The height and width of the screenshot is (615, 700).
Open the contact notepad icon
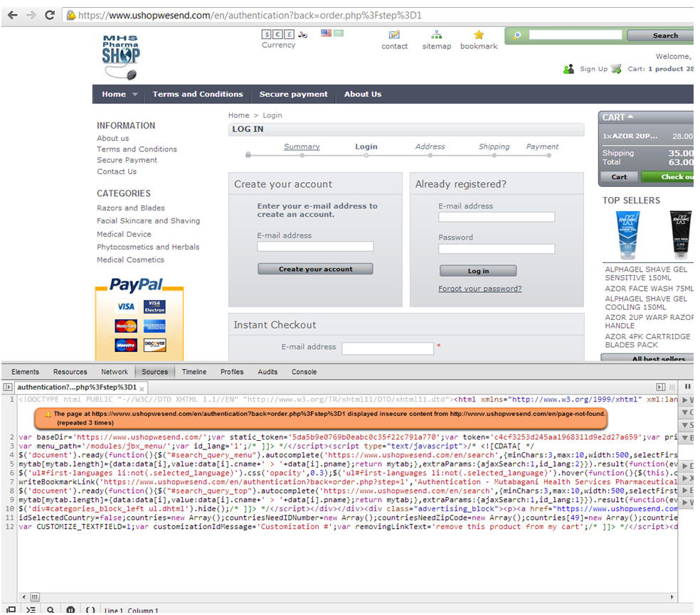coord(394,35)
